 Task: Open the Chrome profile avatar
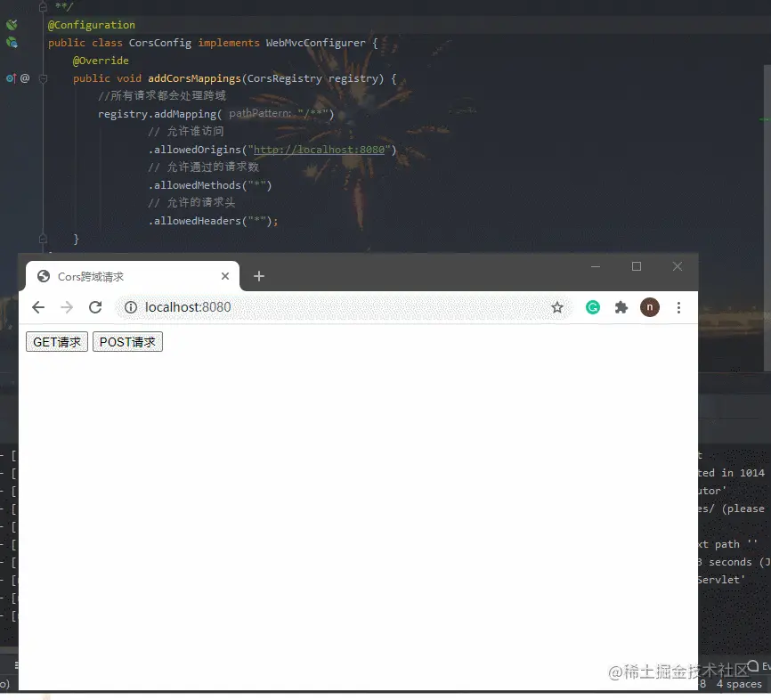(x=650, y=307)
